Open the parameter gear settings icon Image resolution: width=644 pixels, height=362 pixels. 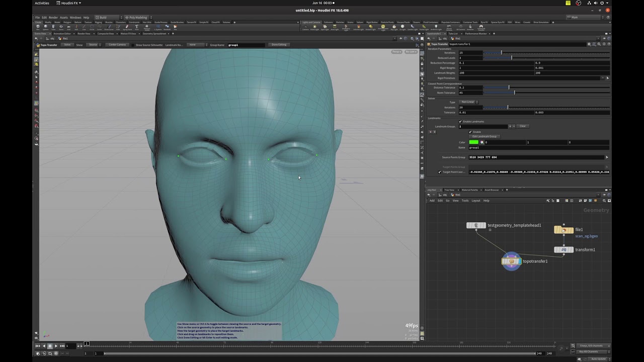pyautogui.click(x=589, y=44)
